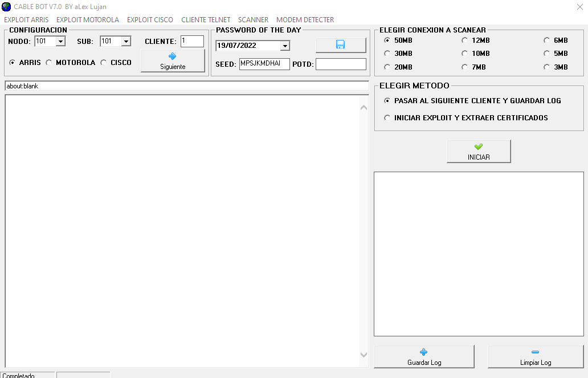Open the date picker dropdown showing 19/07/2022
This screenshot has width=588, height=378.
coord(285,46)
